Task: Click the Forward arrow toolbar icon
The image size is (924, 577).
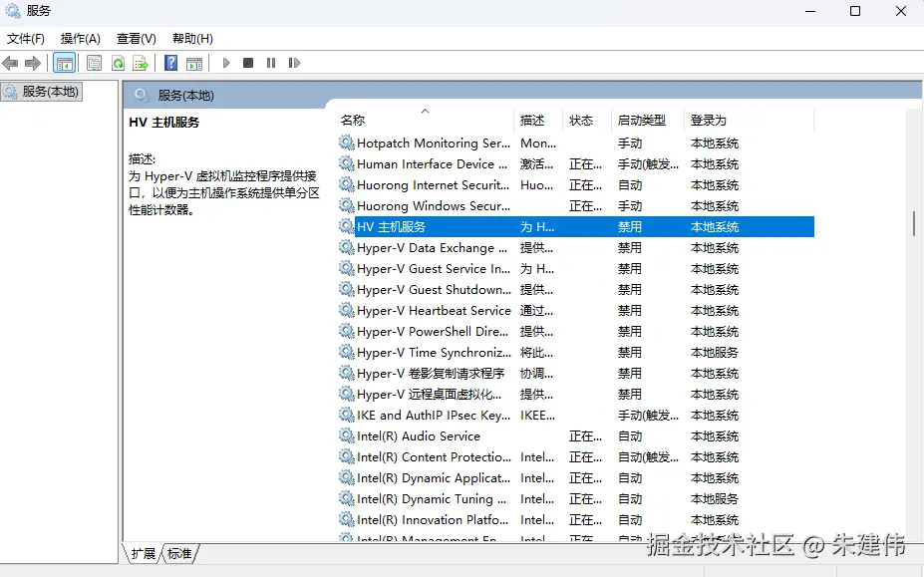Action: pyautogui.click(x=33, y=63)
